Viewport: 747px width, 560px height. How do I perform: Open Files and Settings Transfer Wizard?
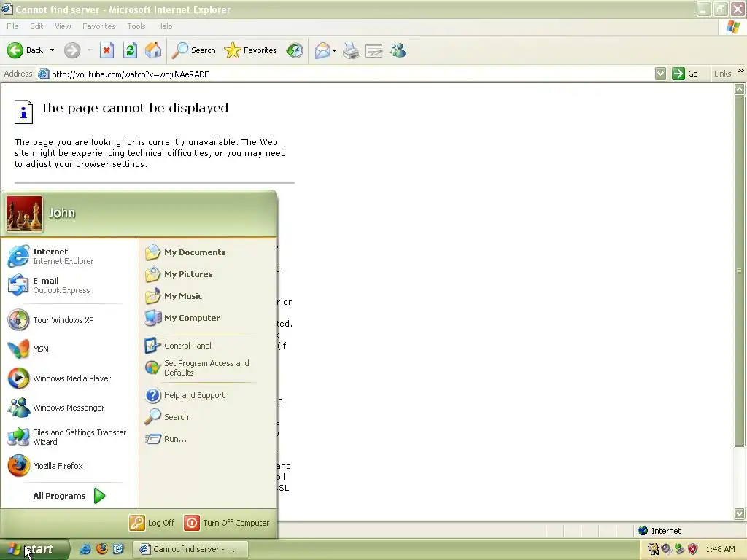pos(69,437)
